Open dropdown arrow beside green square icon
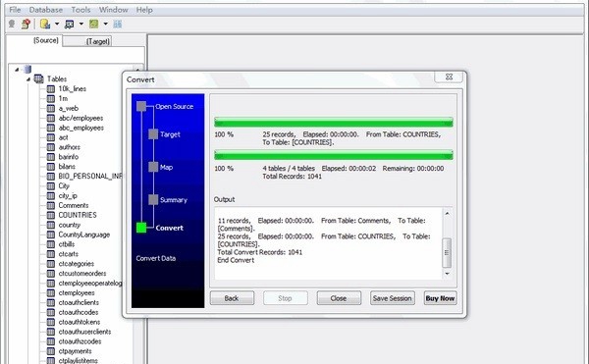Image resolution: width=589 pixels, height=364 pixels. click(106, 24)
